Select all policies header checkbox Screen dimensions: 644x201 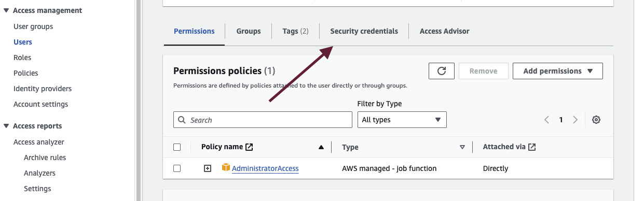pos(177,147)
